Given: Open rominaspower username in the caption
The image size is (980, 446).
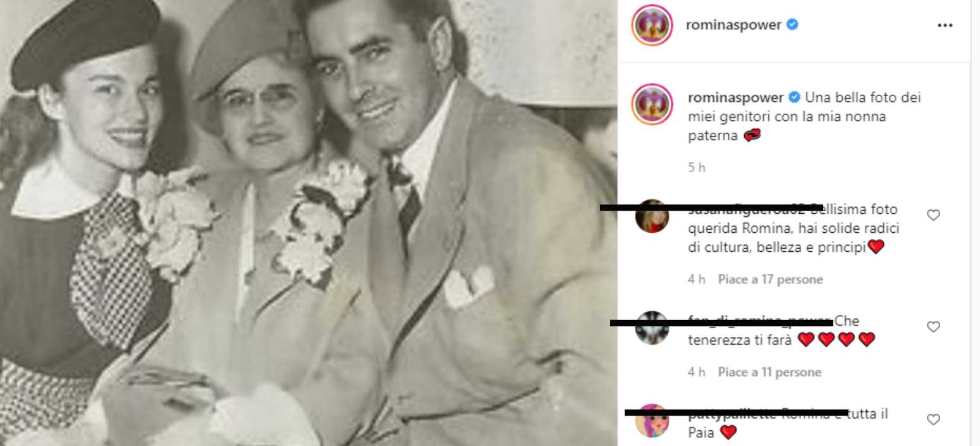Looking at the screenshot, I should tap(734, 98).
